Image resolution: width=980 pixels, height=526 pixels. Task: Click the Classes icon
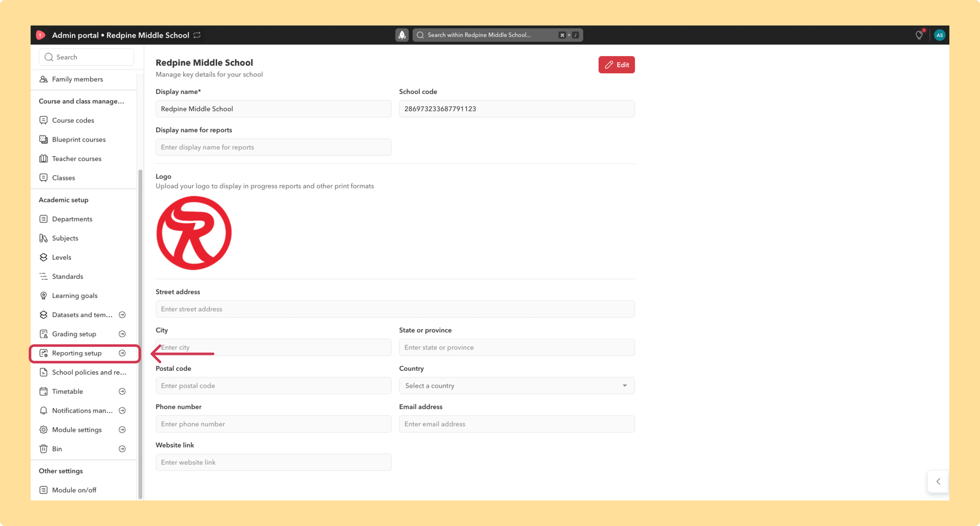[44, 178]
